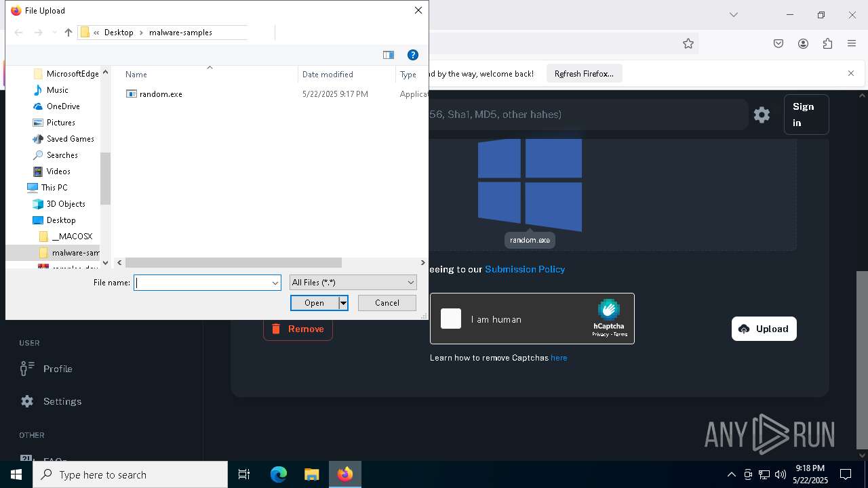Image resolution: width=868 pixels, height=488 pixels.
Task: Click the Open button
Action: (314, 303)
